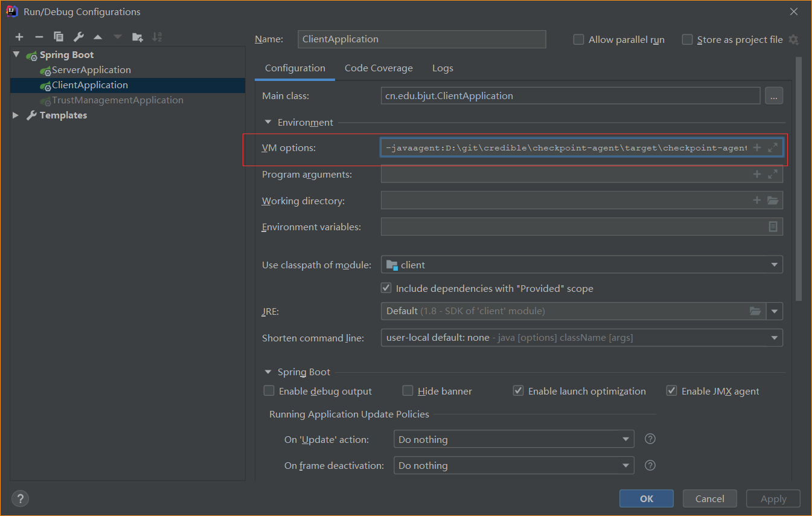
Task: Click the Move Up arrow icon
Action: tap(98, 37)
